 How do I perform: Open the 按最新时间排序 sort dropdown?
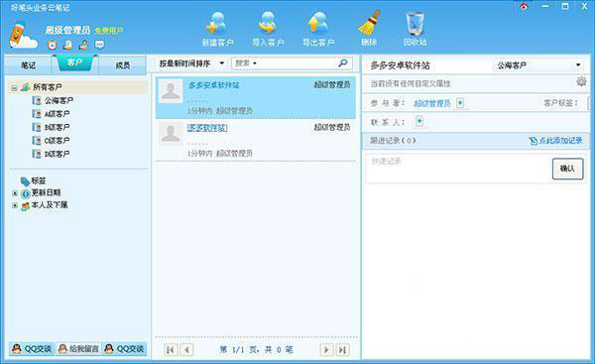coord(222,63)
